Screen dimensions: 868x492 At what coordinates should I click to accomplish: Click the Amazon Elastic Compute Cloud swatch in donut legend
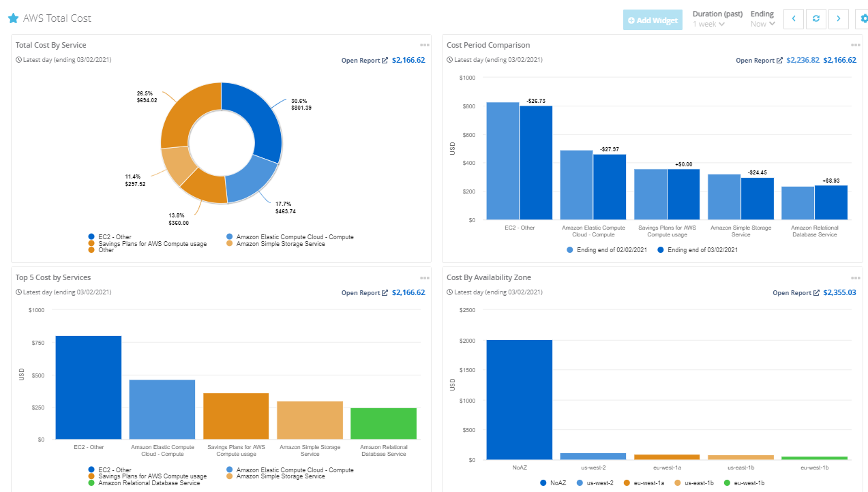(x=230, y=237)
